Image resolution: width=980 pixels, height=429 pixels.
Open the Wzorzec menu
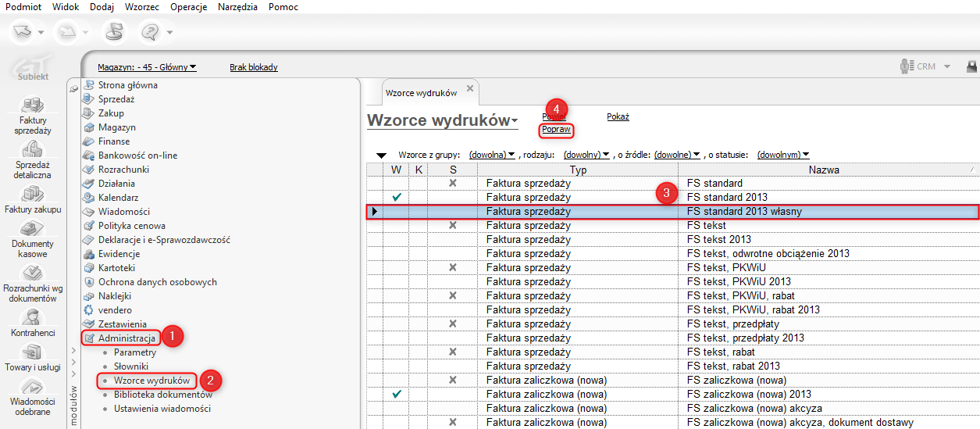point(141,7)
